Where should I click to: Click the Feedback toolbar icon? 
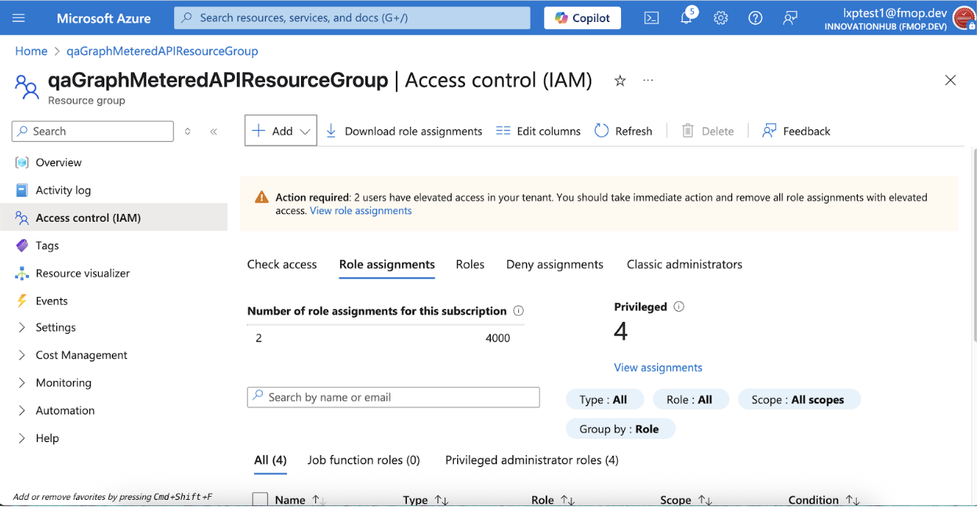[x=769, y=131]
